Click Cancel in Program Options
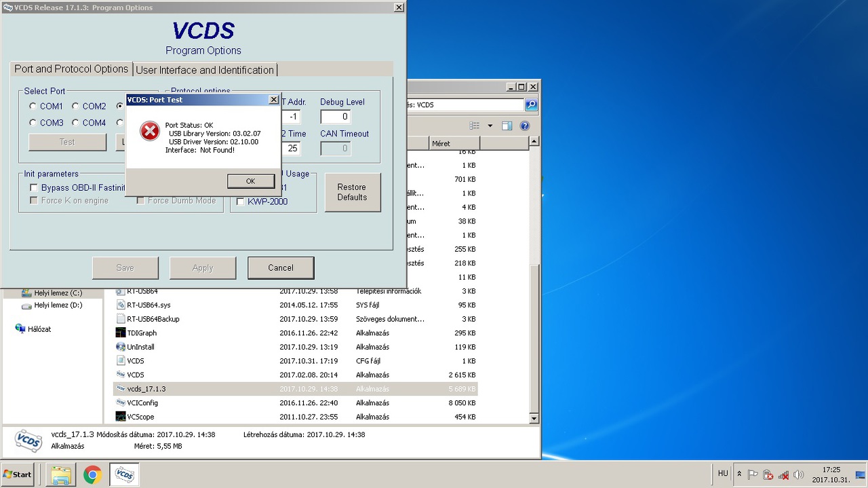The image size is (868, 488). click(x=281, y=268)
